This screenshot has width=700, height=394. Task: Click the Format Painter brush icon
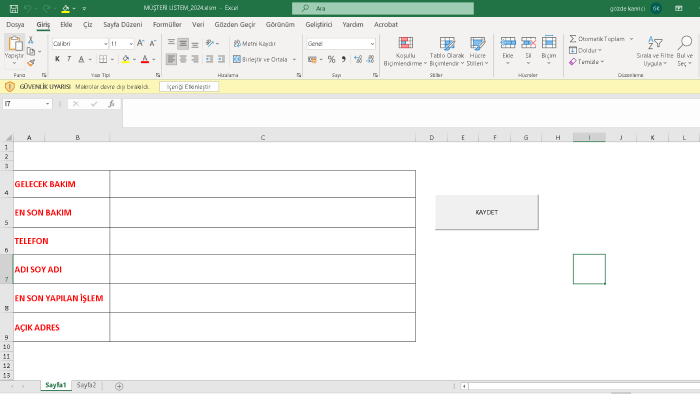tap(31, 63)
